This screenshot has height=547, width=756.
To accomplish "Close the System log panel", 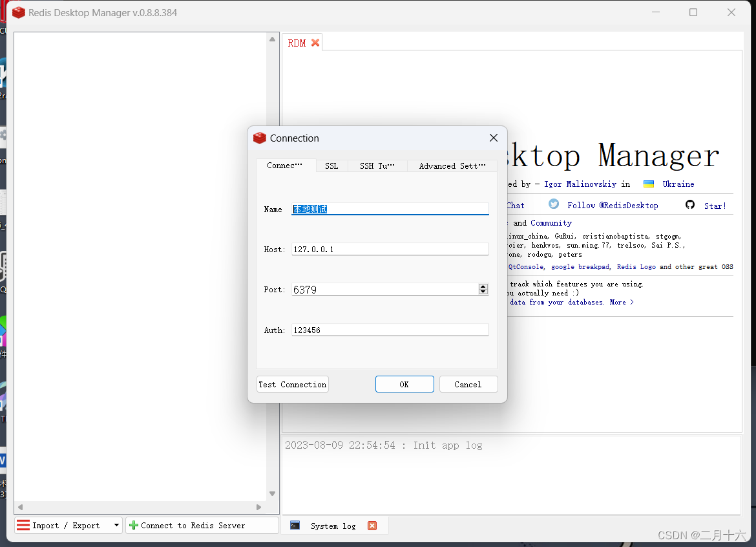I will tap(372, 526).
